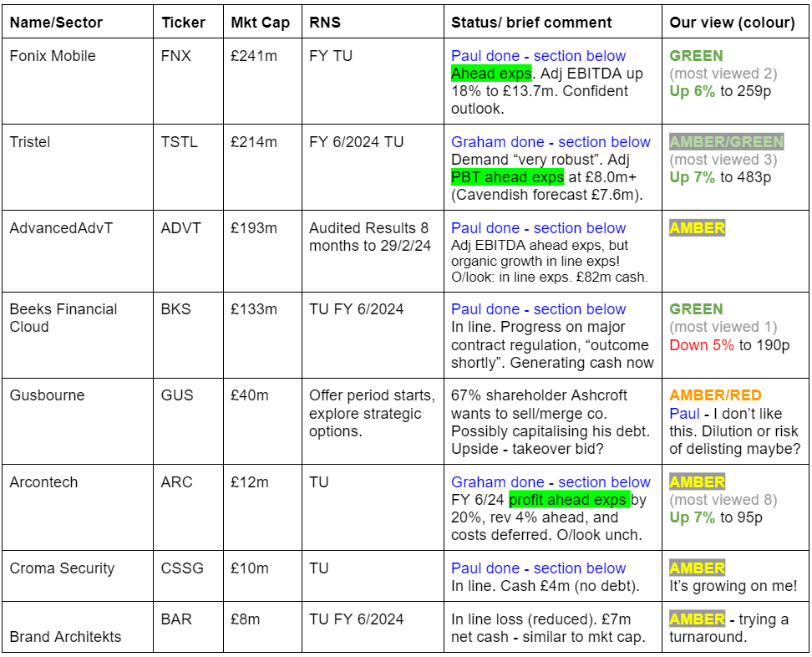The height and width of the screenshot is (657, 812).
Task: Select the '£133m' market cap value
Action: coord(254,309)
